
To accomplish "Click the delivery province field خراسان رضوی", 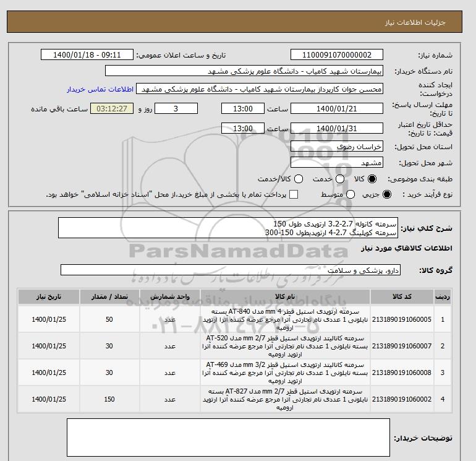I will click(337, 147).
